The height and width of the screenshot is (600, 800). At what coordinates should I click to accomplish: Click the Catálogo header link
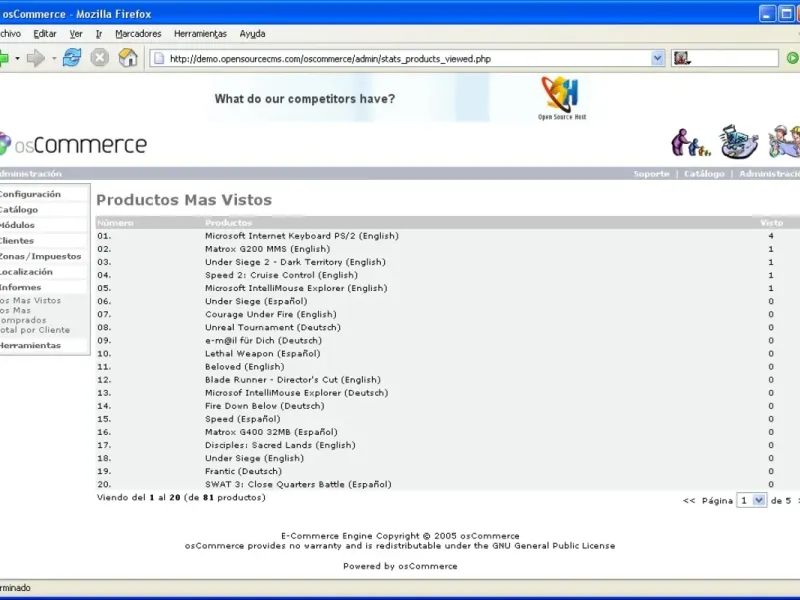704,174
